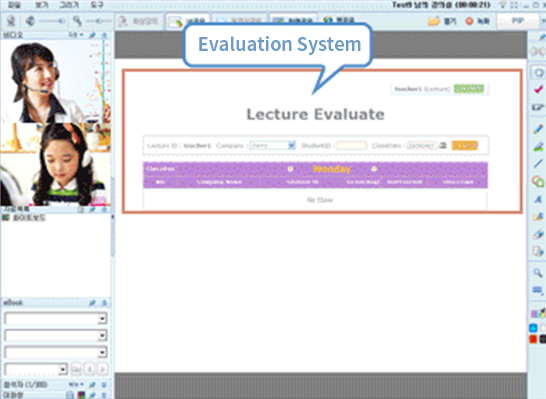Pick the blue color swatch
The image size is (546, 399).
coord(533,328)
